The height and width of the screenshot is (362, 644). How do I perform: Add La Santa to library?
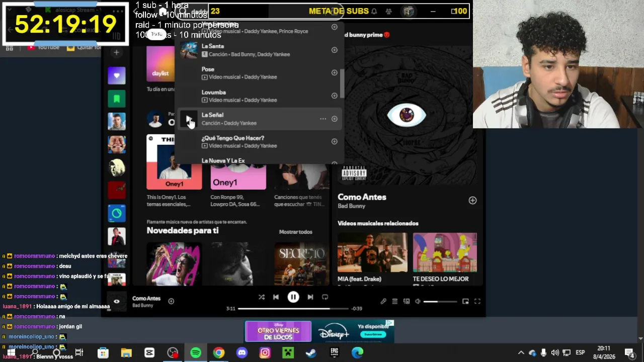click(334, 50)
